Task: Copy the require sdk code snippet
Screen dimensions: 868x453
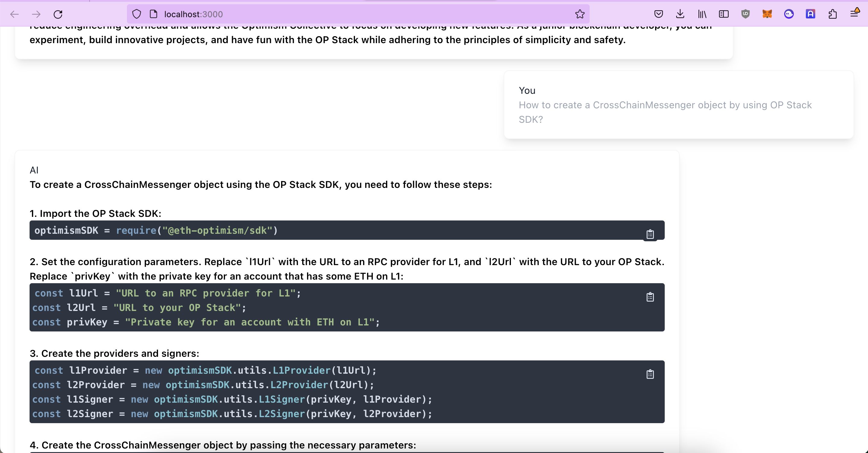Action: [650, 234]
